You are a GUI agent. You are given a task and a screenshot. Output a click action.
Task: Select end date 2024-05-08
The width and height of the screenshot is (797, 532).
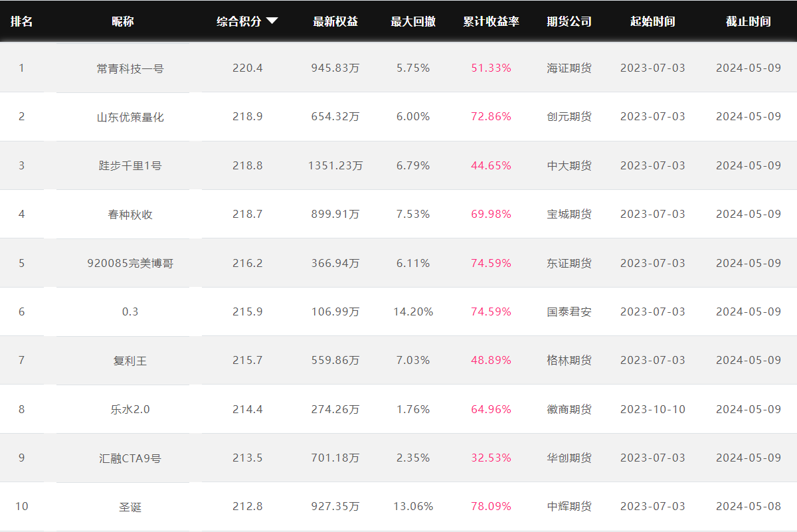pyautogui.click(x=749, y=506)
